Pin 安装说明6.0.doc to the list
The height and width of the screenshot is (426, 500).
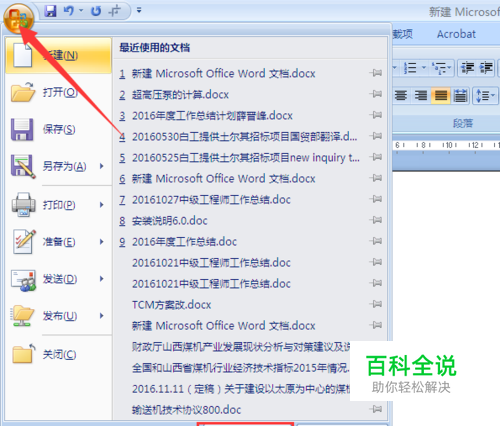(376, 220)
